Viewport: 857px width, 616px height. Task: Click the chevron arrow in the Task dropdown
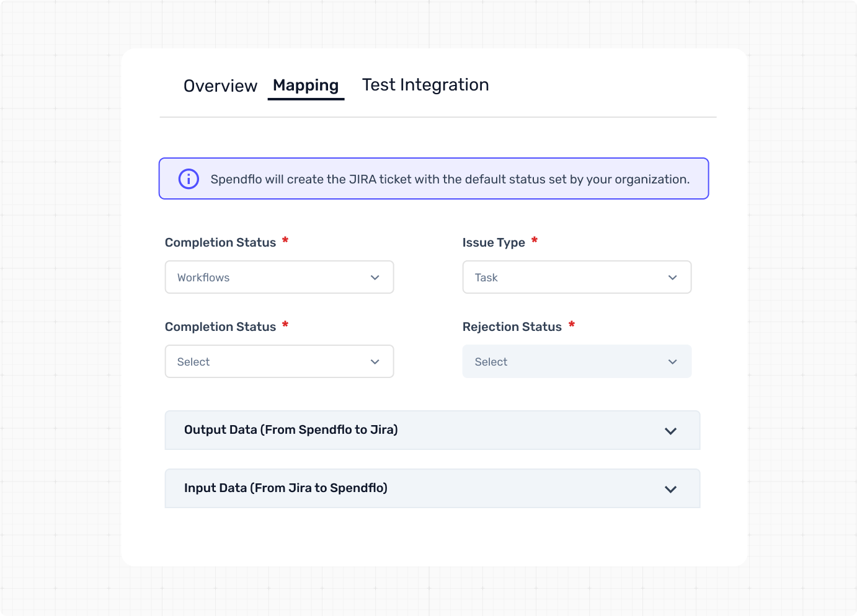672,278
